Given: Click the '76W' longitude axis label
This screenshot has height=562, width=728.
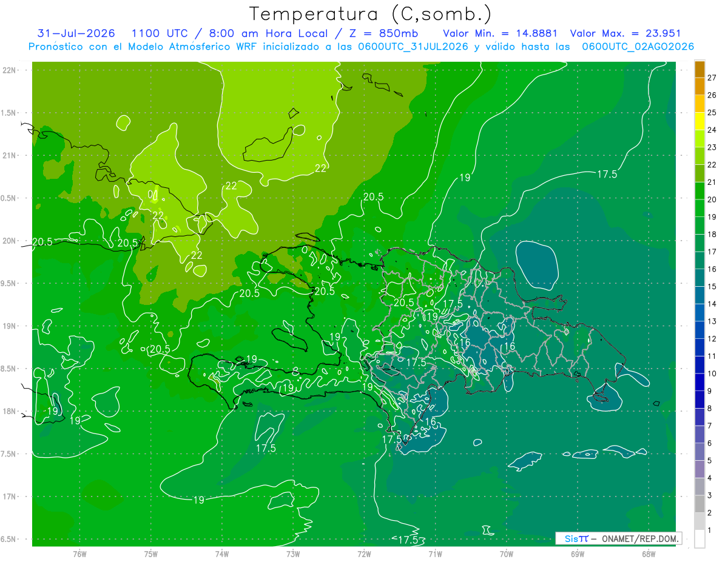Looking at the screenshot, I should [x=79, y=554].
